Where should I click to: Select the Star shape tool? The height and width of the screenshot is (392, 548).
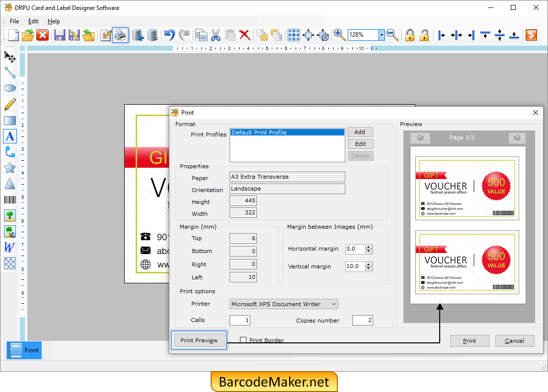click(10, 168)
